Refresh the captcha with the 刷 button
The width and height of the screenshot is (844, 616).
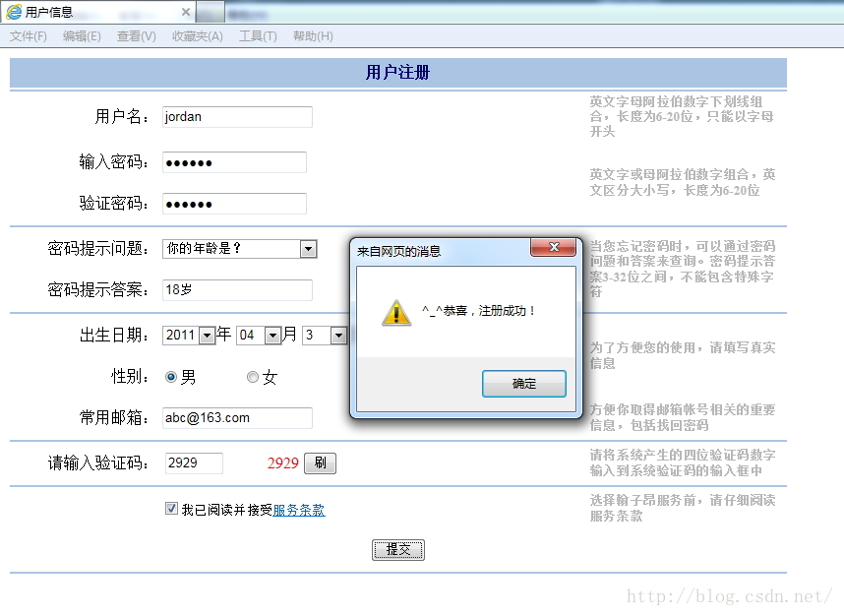pyautogui.click(x=320, y=463)
